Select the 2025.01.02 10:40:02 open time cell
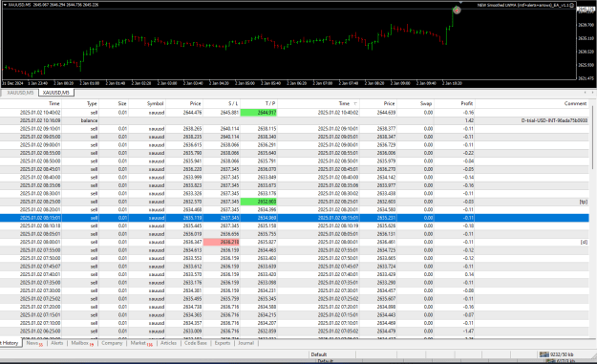 point(40,113)
